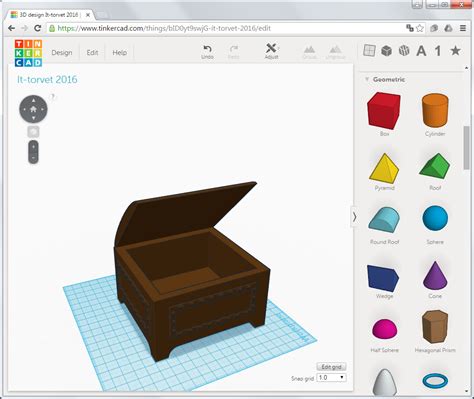Zoom in with the plus button
Image resolution: width=474 pixels, height=399 pixels.
click(x=33, y=147)
